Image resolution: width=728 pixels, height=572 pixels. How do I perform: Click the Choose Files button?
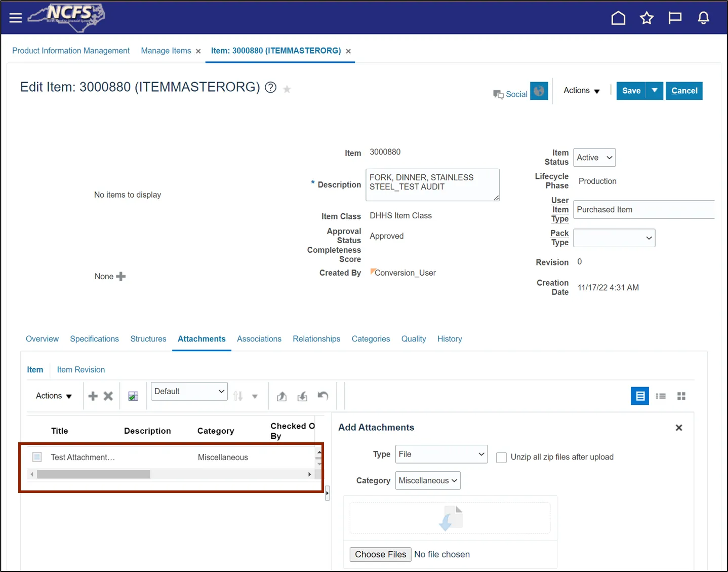tap(380, 554)
